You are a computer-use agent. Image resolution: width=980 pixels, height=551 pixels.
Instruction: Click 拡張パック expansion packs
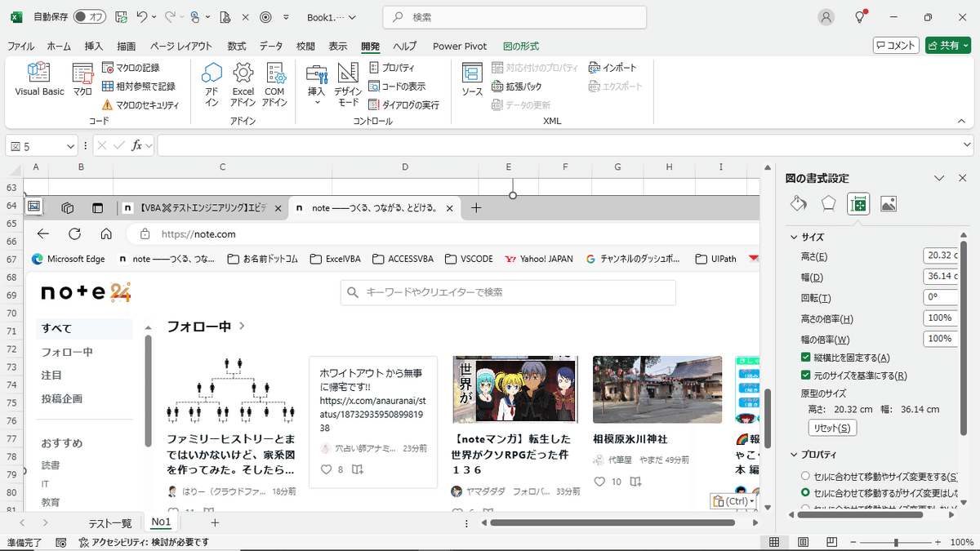(x=516, y=87)
